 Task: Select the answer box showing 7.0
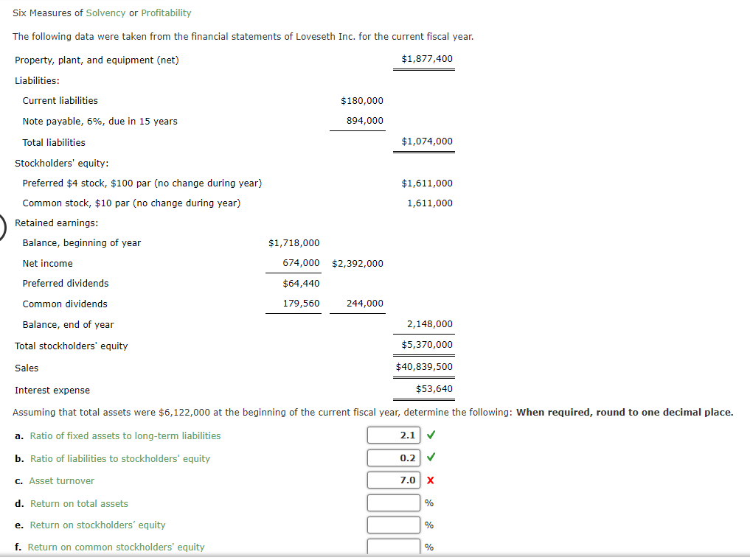click(x=393, y=480)
